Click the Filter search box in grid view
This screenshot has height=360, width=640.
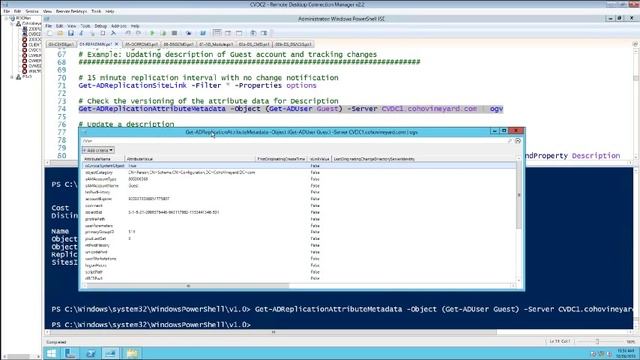click(294, 141)
